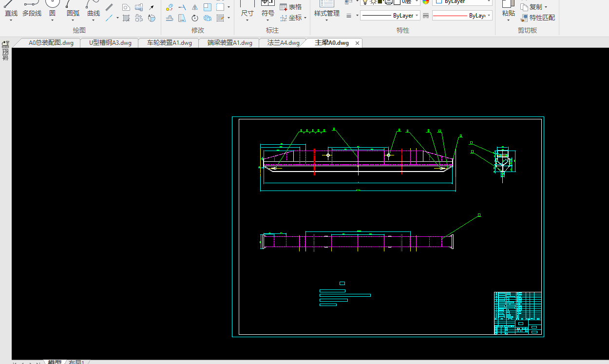Switch to 布局1 layout tab

point(76,362)
